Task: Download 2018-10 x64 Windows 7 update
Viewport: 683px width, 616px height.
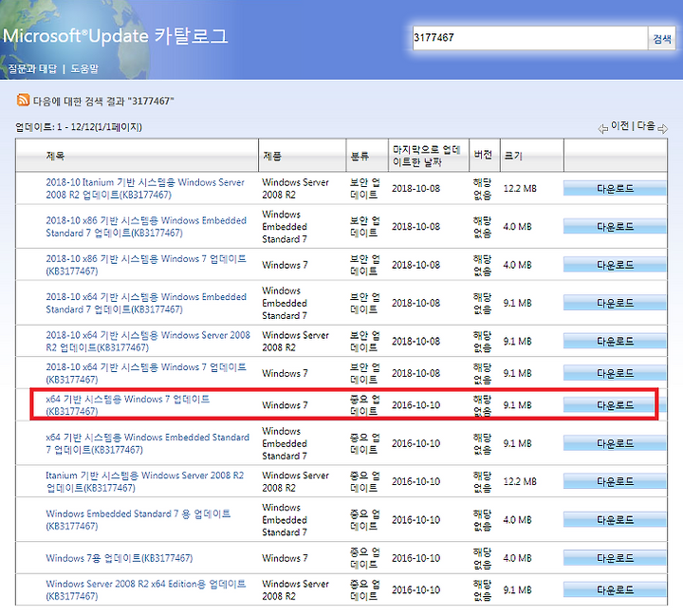Action: click(615, 373)
